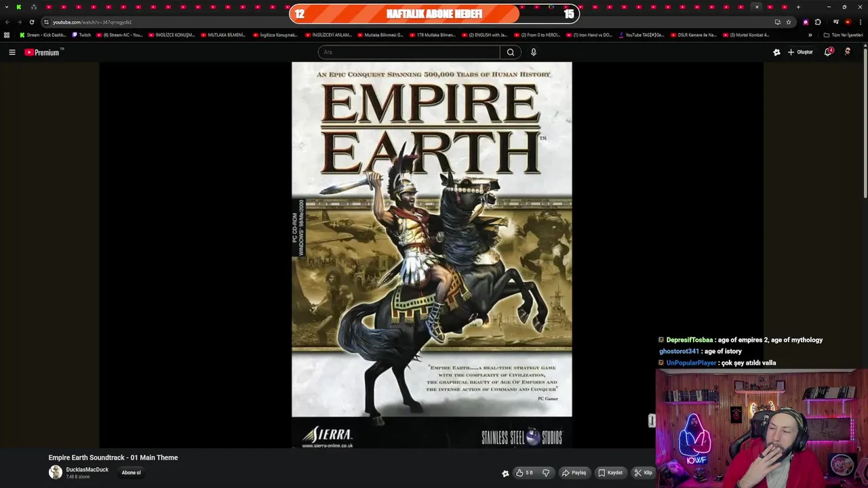Like the video with thumbs up
Image resolution: width=868 pixels, height=488 pixels.
pos(524,473)
